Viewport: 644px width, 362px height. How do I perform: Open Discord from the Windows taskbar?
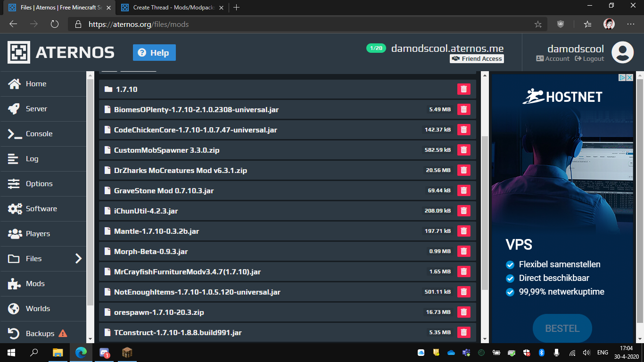click(x=104, y=352)
